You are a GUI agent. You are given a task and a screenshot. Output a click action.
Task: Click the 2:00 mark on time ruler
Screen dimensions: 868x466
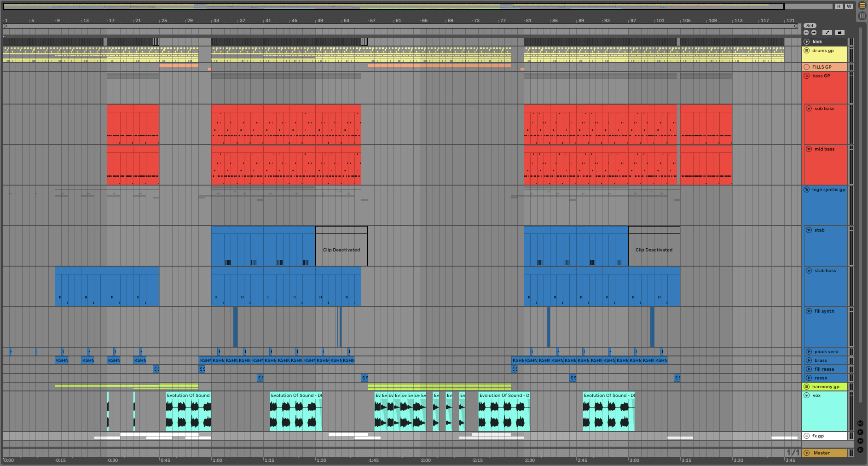point(426,460)
